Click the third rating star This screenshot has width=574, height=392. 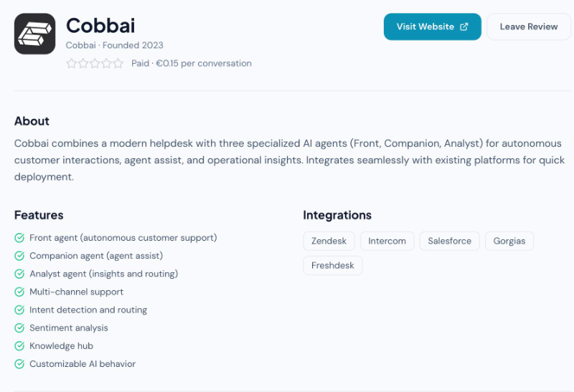click(95, 64)
